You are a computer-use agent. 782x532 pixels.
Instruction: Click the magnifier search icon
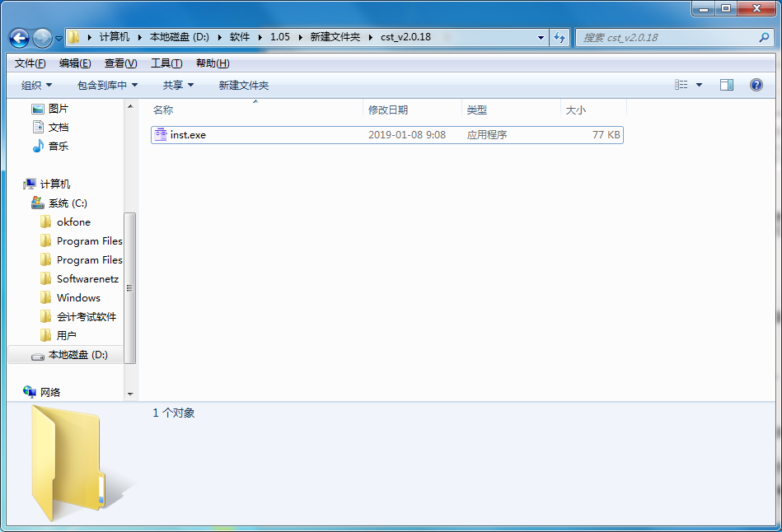point(764,37)
